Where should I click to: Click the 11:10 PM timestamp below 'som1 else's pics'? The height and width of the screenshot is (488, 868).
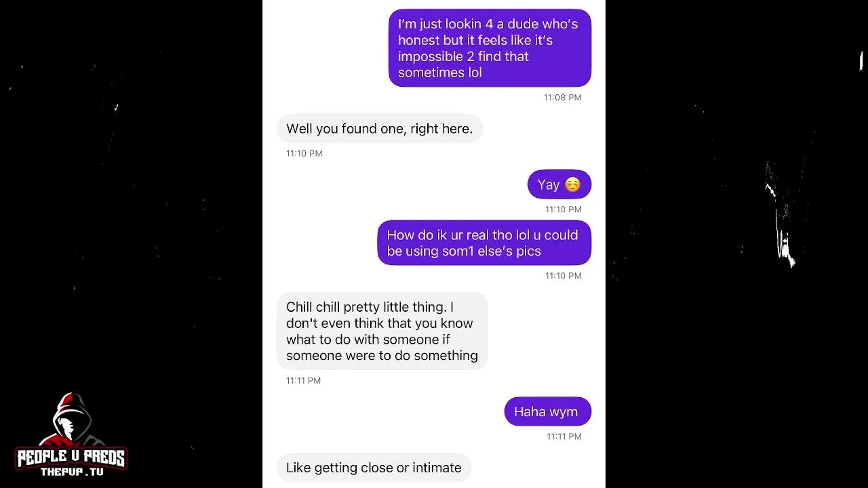(x=563, y=276)
